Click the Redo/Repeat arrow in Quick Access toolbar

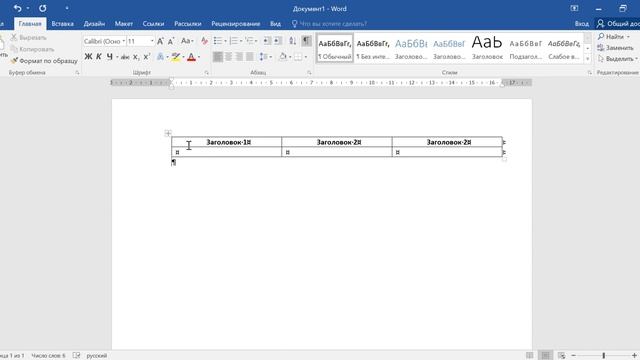tap(42, 8)
